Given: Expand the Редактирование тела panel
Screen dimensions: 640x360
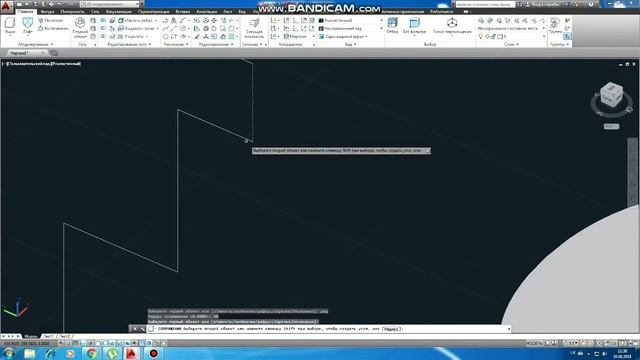Looking at the screenshot, I should (129, 44).
